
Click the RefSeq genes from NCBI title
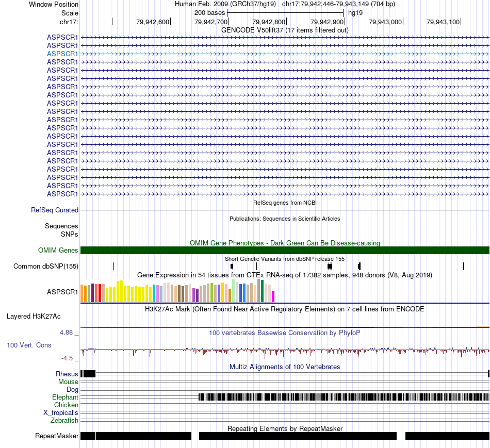(285, 203)
